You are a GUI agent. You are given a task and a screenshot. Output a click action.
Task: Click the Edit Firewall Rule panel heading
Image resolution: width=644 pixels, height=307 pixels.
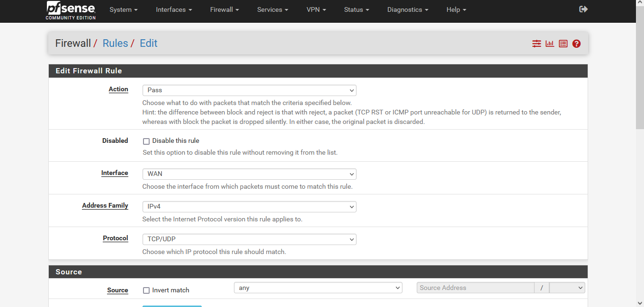click(x=89, y=71)
